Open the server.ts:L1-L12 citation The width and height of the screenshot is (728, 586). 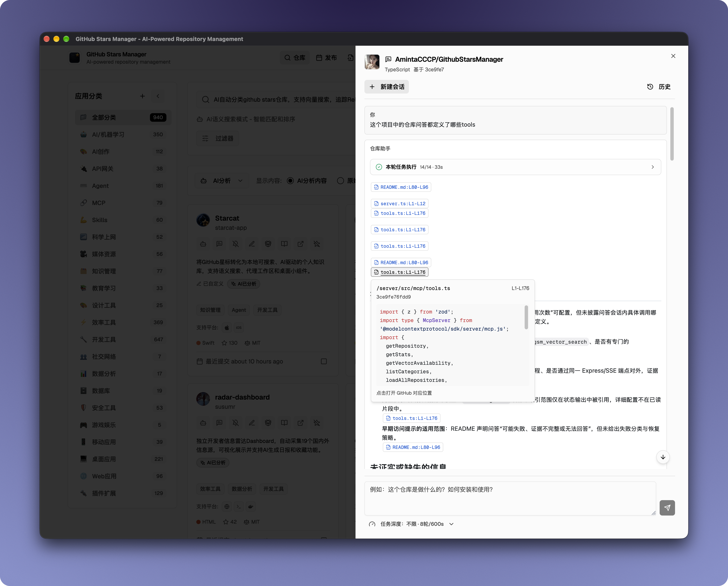point(399,204)
